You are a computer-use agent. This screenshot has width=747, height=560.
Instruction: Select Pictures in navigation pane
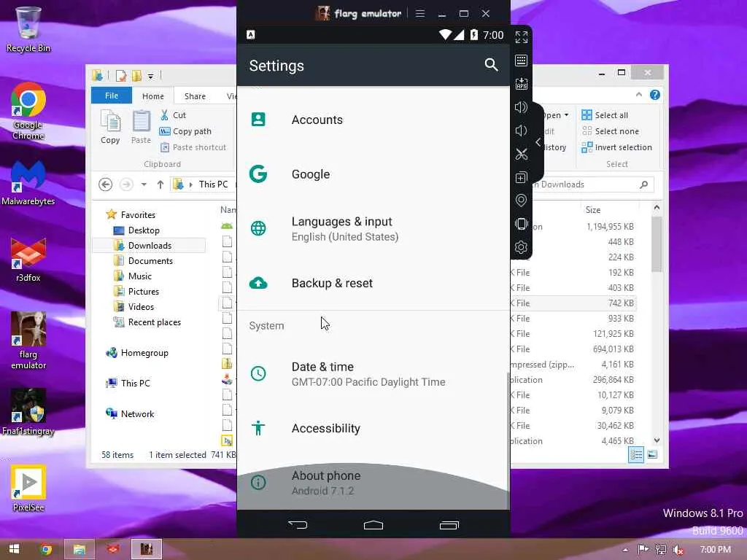tap(136, 292)
